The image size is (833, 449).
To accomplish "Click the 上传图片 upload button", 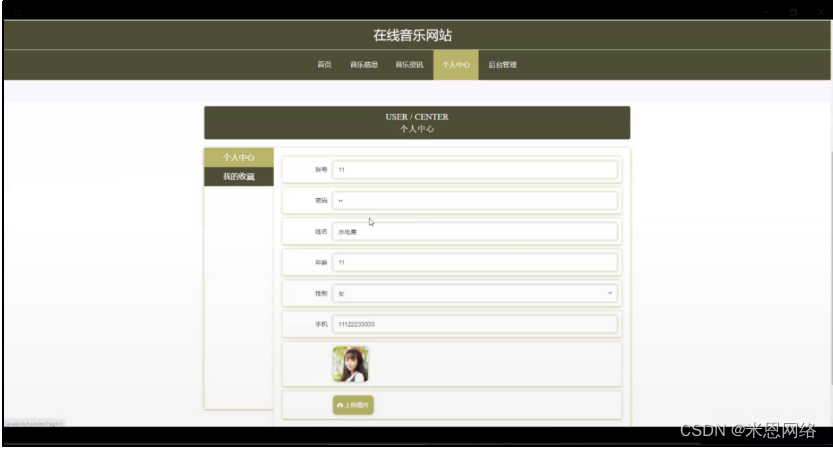I will (353, 405).
